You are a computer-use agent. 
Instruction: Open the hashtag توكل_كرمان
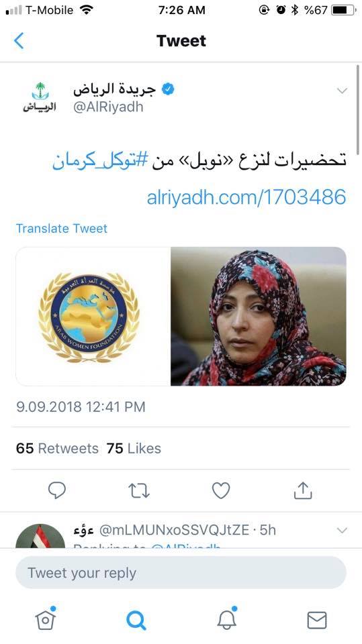click(x=99, y=161)
